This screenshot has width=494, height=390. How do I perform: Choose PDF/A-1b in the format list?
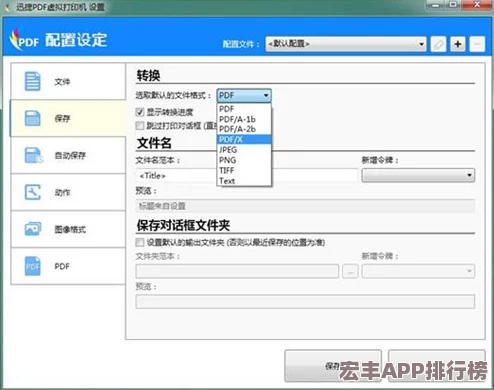244,119
